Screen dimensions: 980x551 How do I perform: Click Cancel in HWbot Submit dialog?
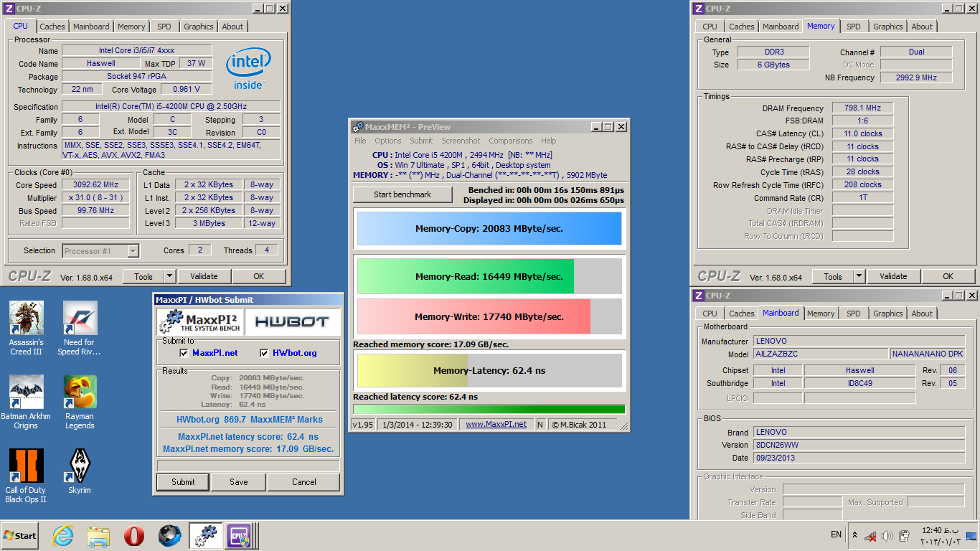(x=303, y=482)
